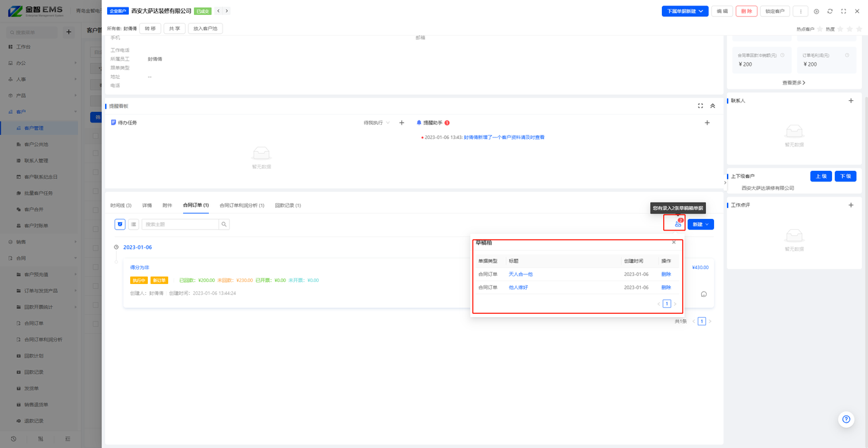The width and height of the screenshot is (868, 448).
Task: Click info icon beside 订单毛利润(元)
Action: pyautogui.click(x=848, y=55)
